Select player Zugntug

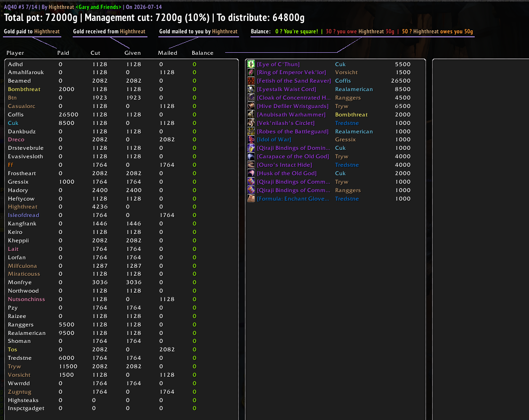pyautogui.click(x=19, y=392)
